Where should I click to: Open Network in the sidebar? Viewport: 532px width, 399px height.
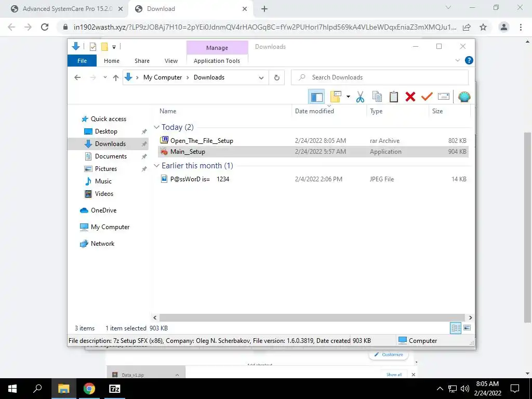point(102,244)
